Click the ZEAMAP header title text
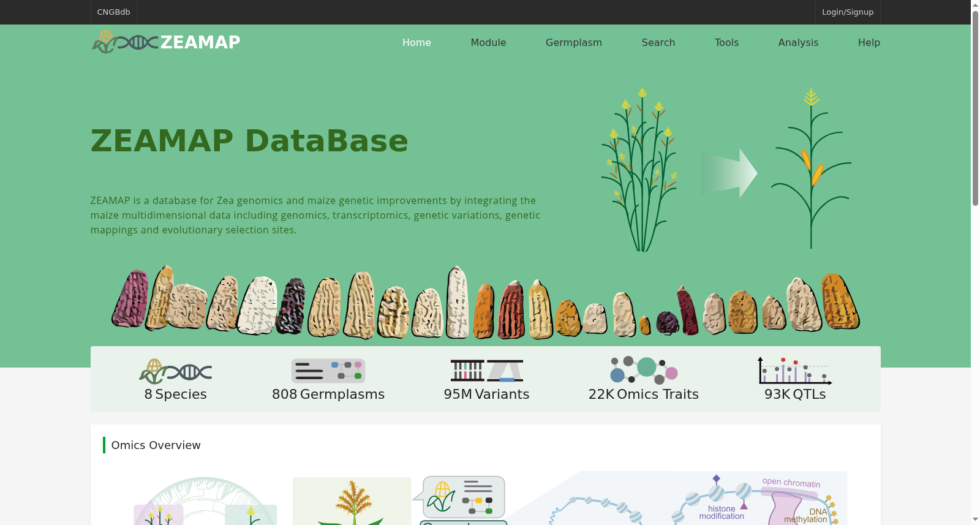980x525 pixels. point(200,42)
